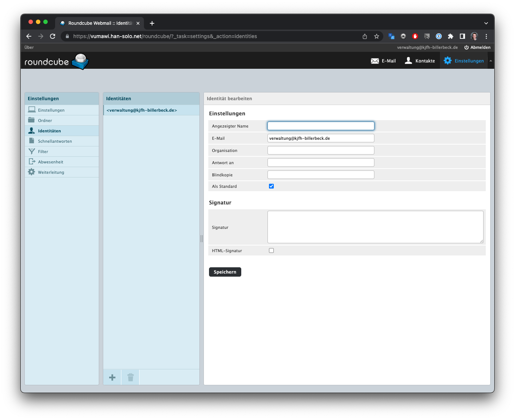Click Abmelden to log out
515x420 pixels.
(477, 47)
